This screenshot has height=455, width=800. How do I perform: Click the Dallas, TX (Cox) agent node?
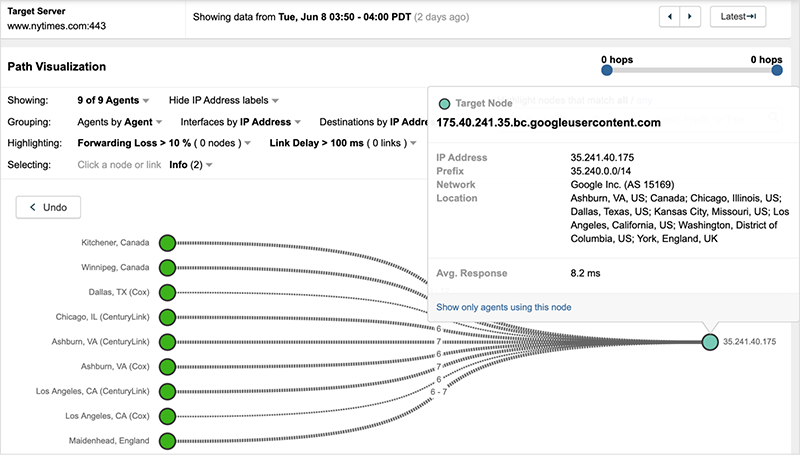click(167, 292)
